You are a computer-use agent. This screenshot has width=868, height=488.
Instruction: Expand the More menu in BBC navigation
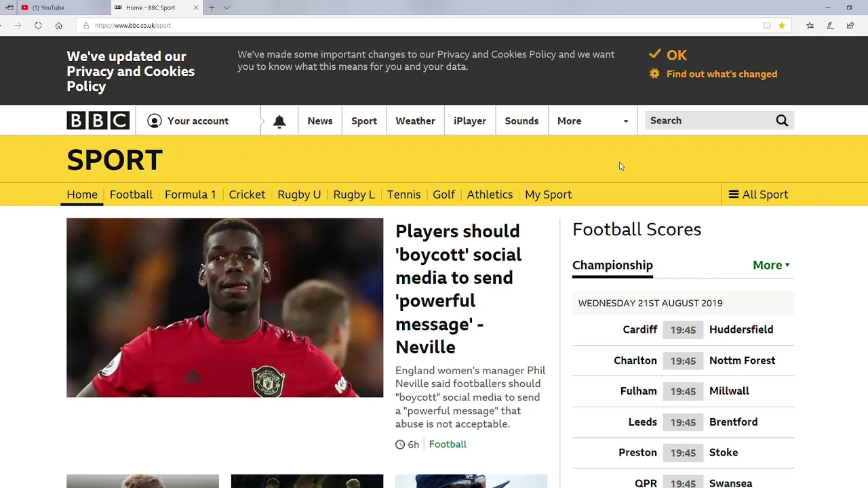click(x=593, y=121)
